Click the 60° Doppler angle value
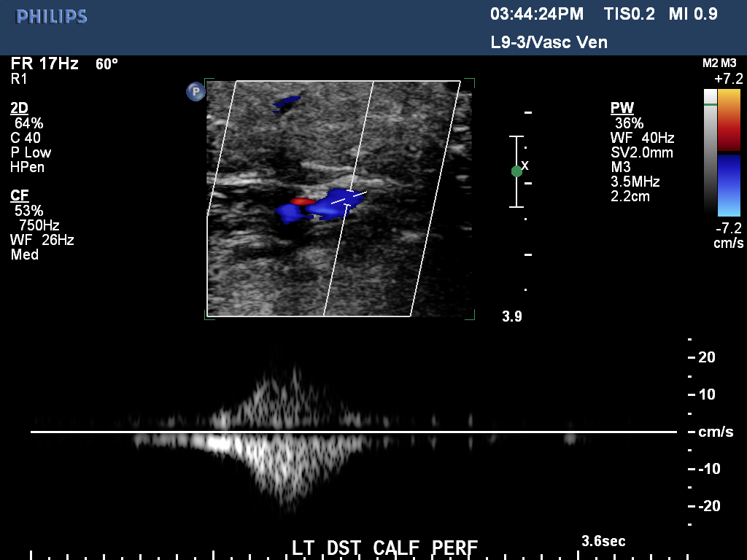Viewport: 747px width, 560px height. pos(107,64)
